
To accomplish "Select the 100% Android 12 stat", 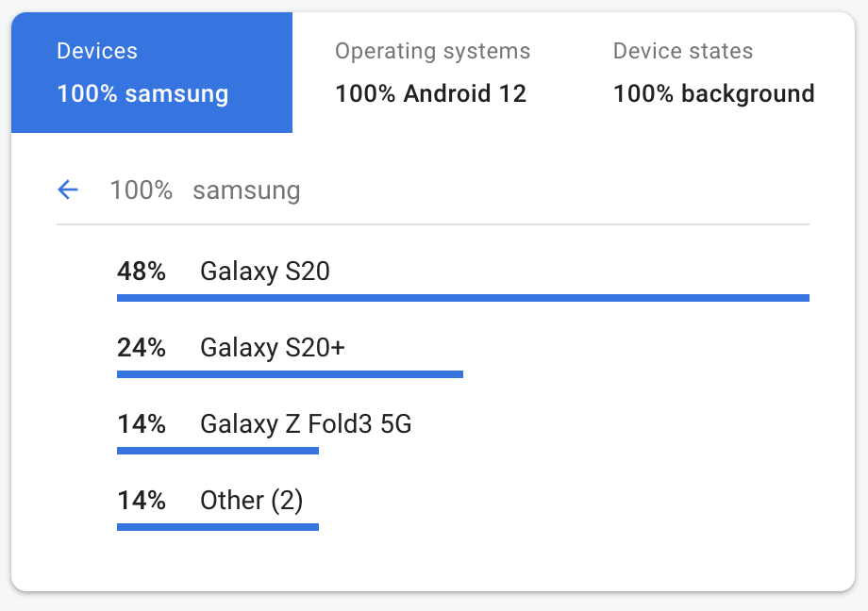I will tap(431, 93).
